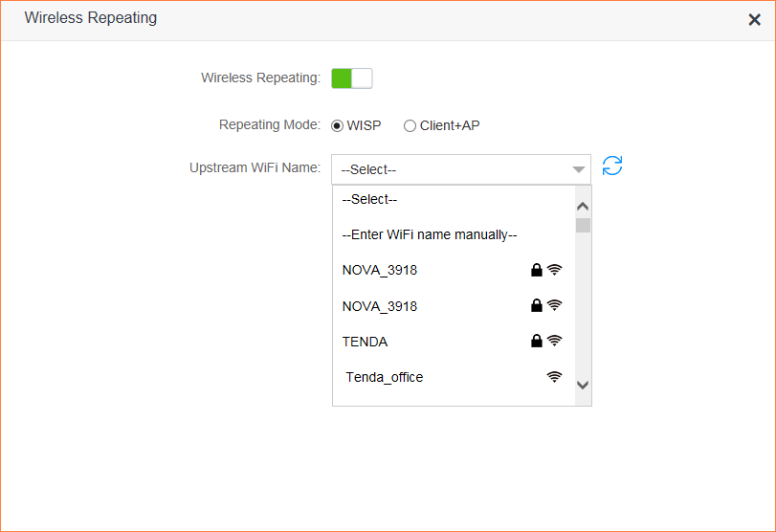Click the lock icon beside TENDA
This screenshot has width=776, height=532.
[537, 342]
